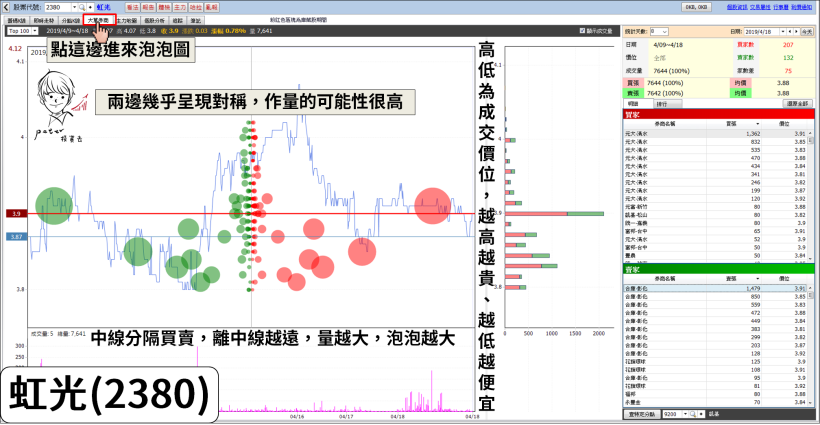Select seller row with 559 volume

pos(716,305)
